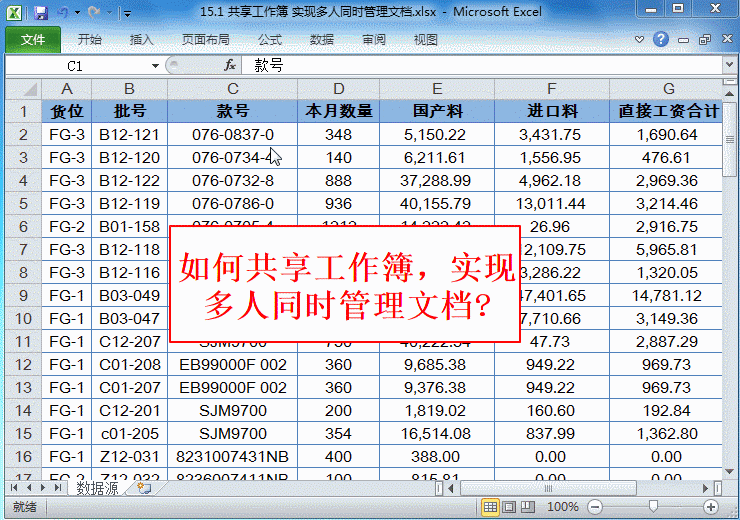Select the column D header

(338, 89)
